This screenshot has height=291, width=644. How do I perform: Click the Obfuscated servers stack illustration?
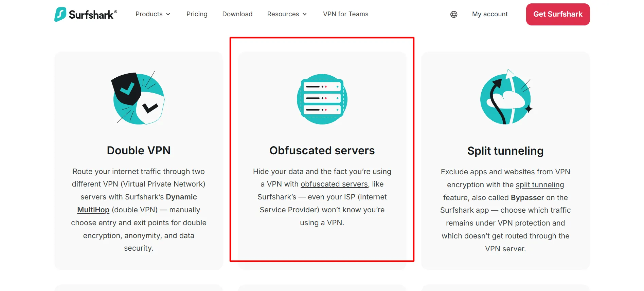[x=322, y=99]
